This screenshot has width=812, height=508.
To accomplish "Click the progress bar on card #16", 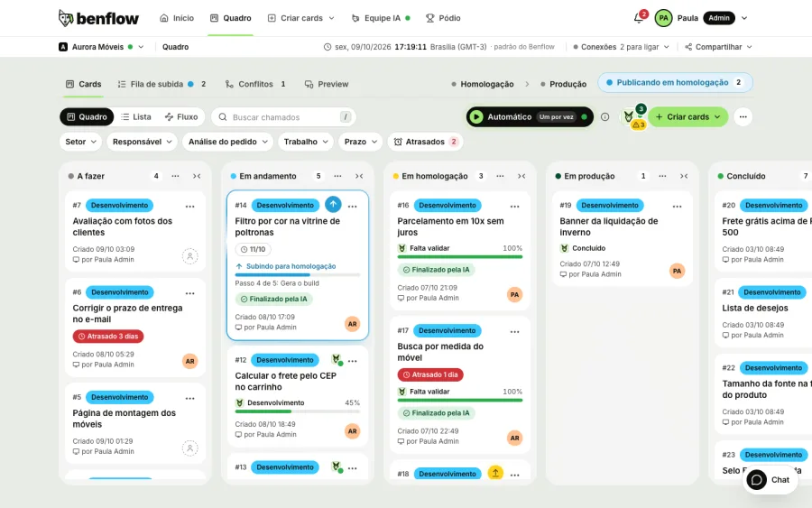I will (x=460, y=257).
